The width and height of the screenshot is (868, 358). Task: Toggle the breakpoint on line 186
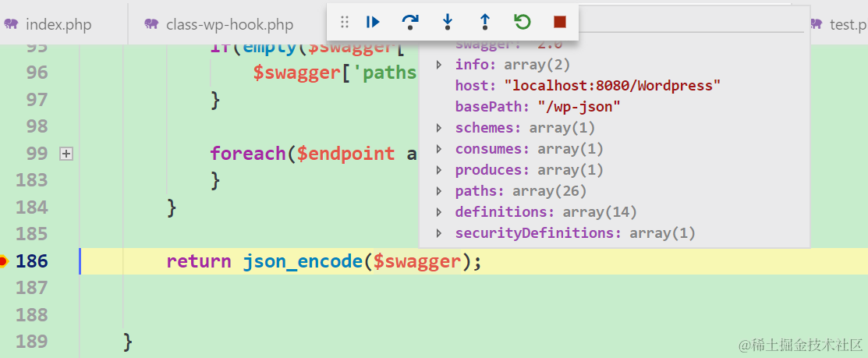tap(3, 261)
